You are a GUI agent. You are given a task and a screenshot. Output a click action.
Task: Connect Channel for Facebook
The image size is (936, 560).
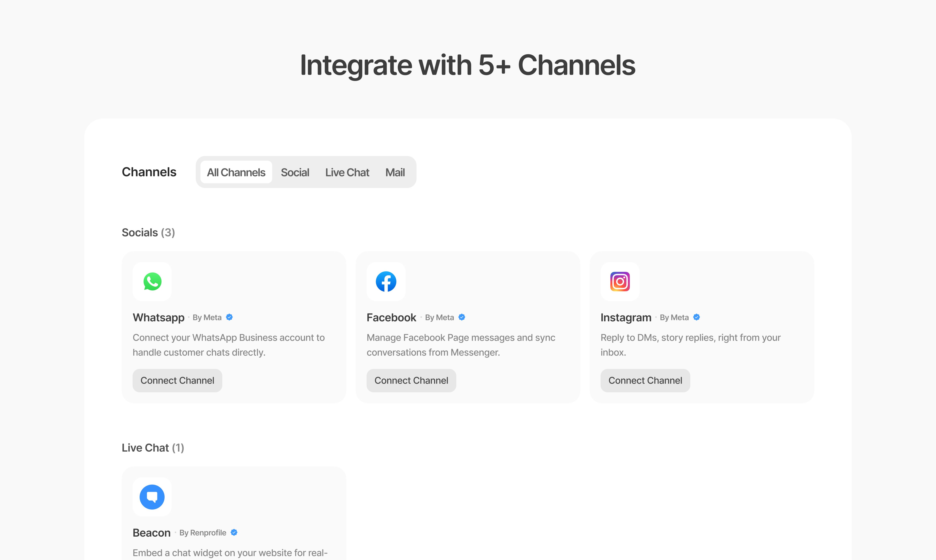pyautogui.click(x=411, y=380)
